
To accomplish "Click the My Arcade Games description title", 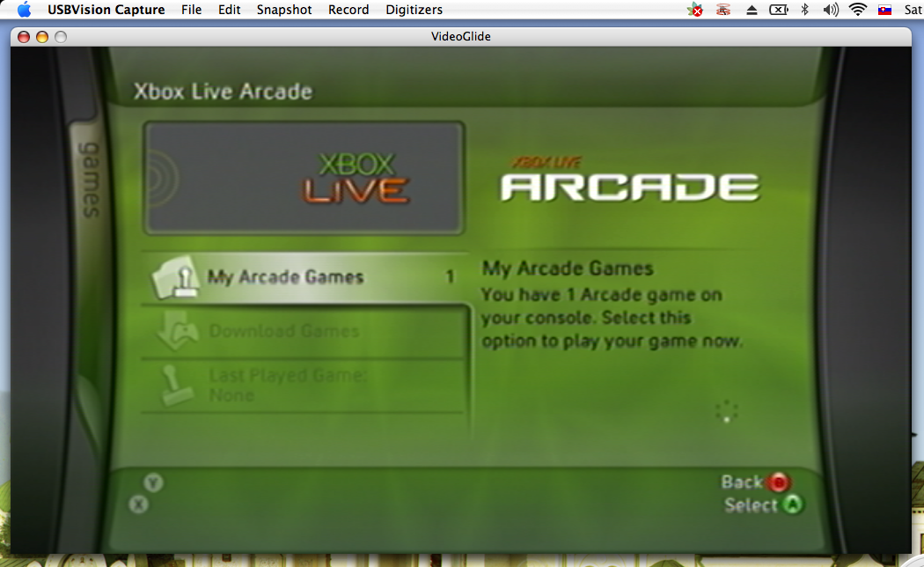I will (x=568, y=269).
